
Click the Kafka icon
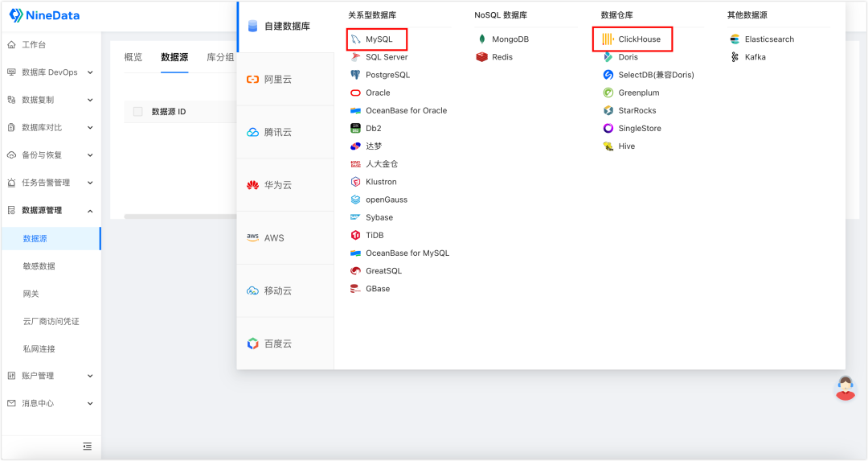(735, 57)
